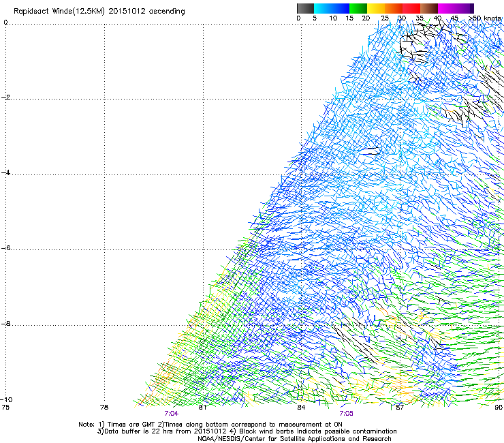Viewport: 504px width, 443px height.
Task: Click the isolated black wind barb between 84 and 87
Action: pos(370,151)
